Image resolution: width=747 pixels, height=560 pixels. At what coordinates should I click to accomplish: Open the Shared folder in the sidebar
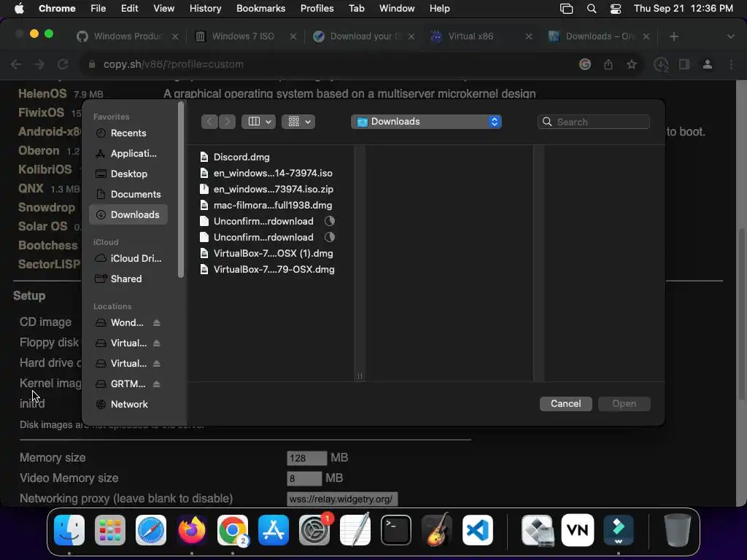pos(128,279)
